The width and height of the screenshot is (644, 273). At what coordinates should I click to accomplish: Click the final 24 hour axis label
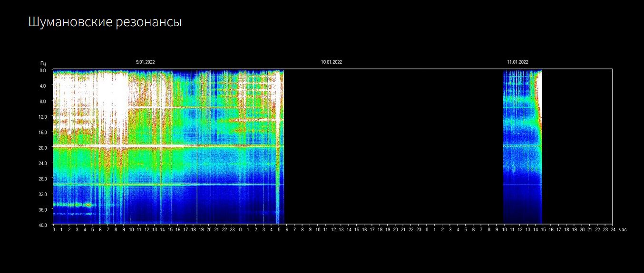point(613,230)
